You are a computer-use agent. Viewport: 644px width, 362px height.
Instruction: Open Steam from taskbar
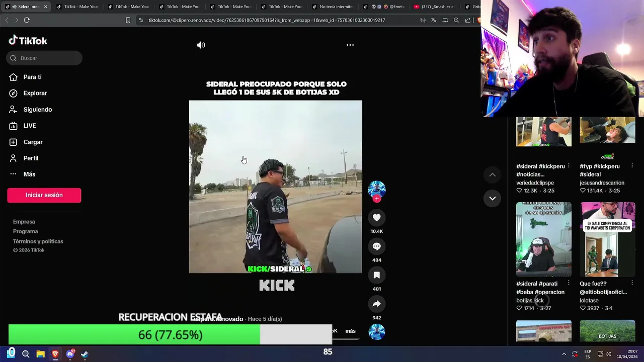[85, 354]
